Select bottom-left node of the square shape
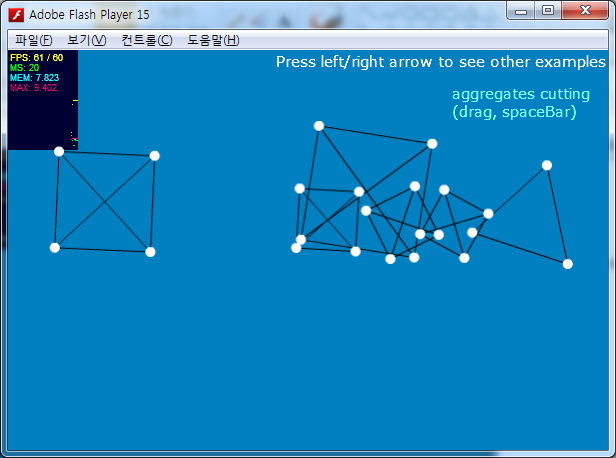The height and width of the screenshot is (458, 616). click(55, 247)
